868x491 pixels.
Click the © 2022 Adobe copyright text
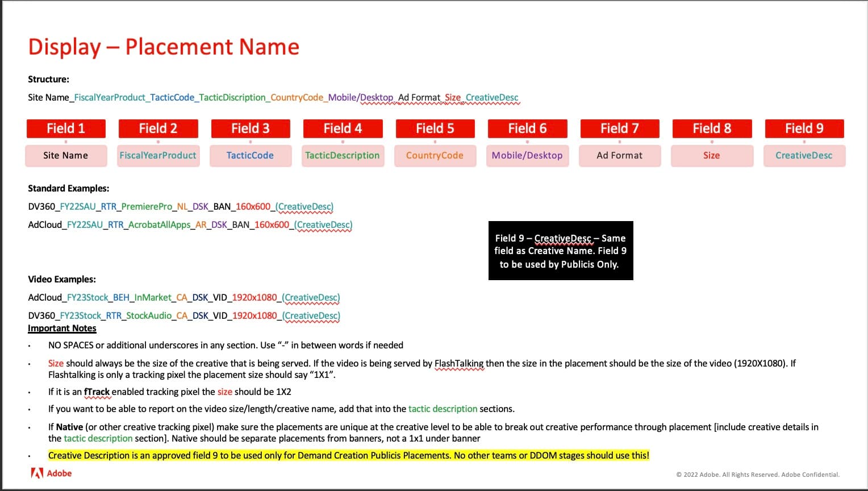tap(758, 475)
